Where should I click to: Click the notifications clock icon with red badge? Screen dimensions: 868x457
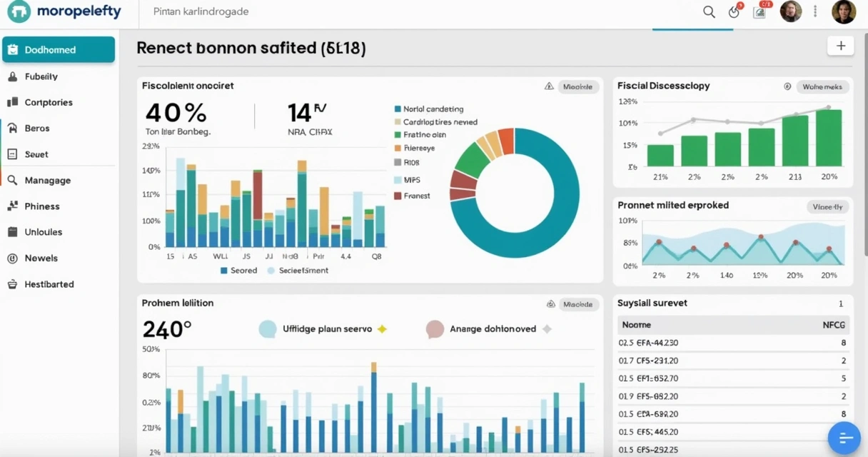[736, 12]
